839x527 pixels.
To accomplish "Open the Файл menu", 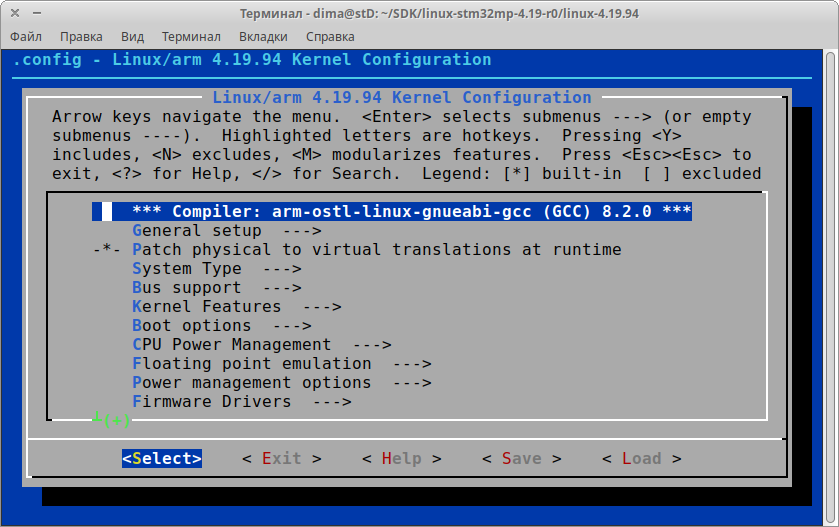I will point(26,36).
